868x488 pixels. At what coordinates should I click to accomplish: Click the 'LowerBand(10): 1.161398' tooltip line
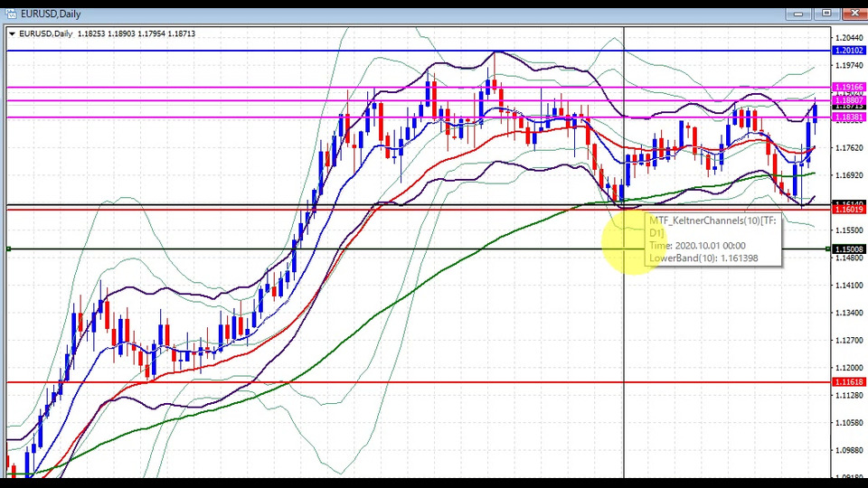pyautogui.click(x=703, y=258)
